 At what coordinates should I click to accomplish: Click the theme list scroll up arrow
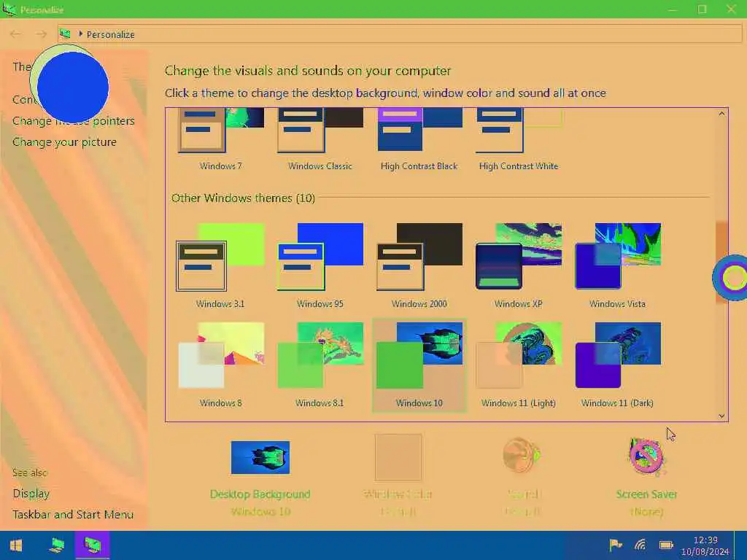tap(721, 113)
